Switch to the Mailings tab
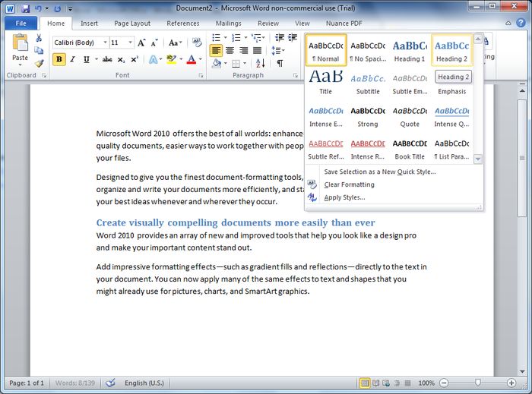The height and width of the screenshot is (394, 532). (x=229, y=24)
